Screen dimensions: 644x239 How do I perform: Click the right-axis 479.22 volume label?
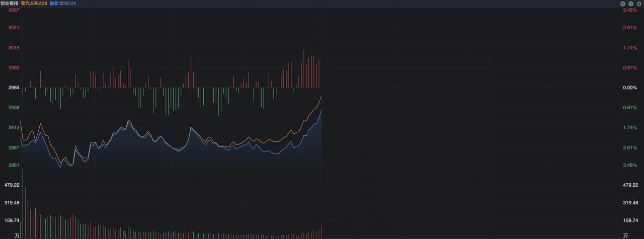(631, 185)
